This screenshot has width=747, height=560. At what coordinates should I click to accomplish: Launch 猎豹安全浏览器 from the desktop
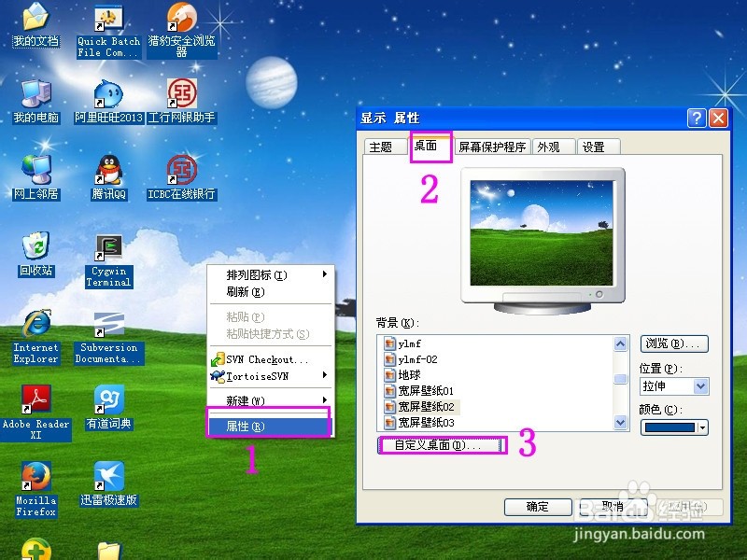[x=181, y=26]
